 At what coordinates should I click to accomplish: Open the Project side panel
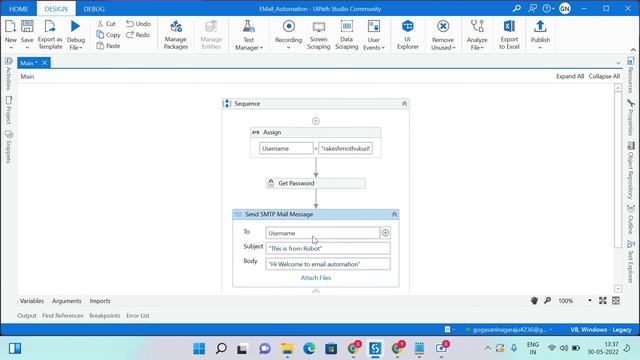[x=9, y=110]
